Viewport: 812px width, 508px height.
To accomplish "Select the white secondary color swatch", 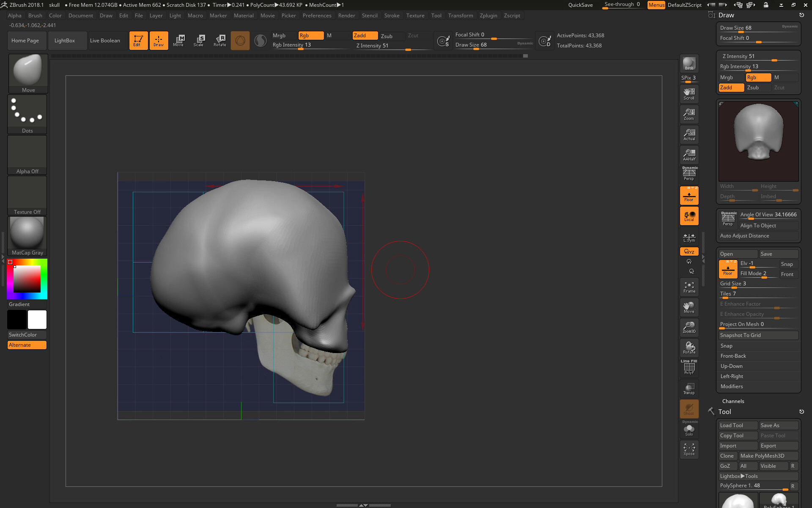I will pyautogui.click(x=37, y=320).
